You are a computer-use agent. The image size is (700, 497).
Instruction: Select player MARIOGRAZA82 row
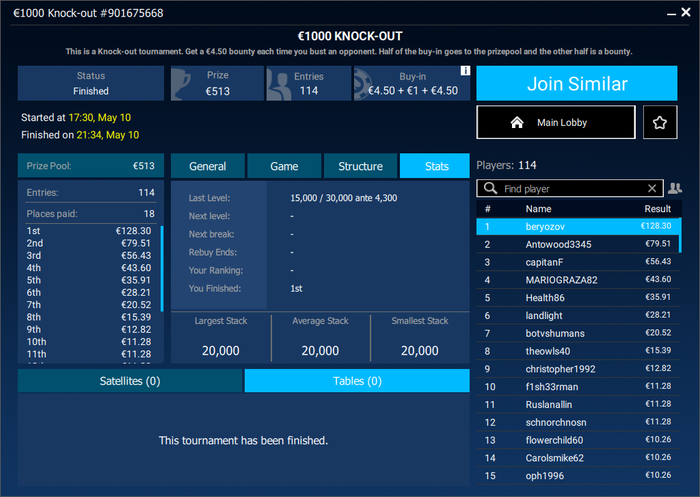(x=578, y=280)
